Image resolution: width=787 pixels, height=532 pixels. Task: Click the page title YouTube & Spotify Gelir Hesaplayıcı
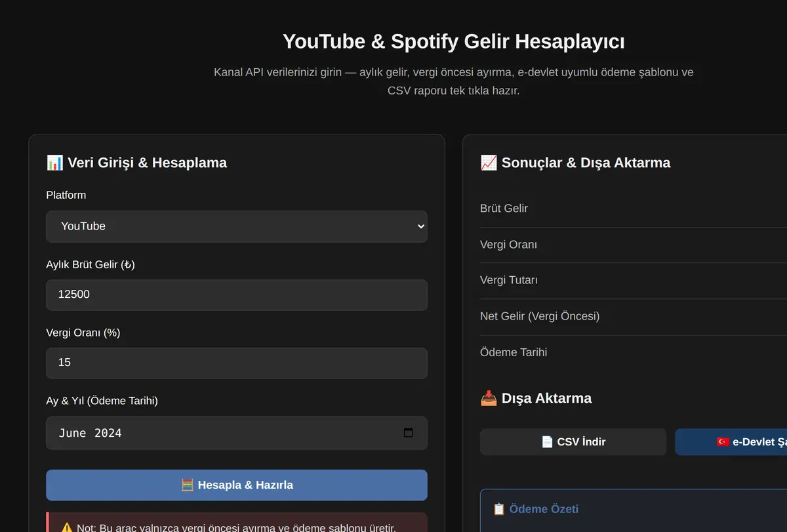coord(454,41)
